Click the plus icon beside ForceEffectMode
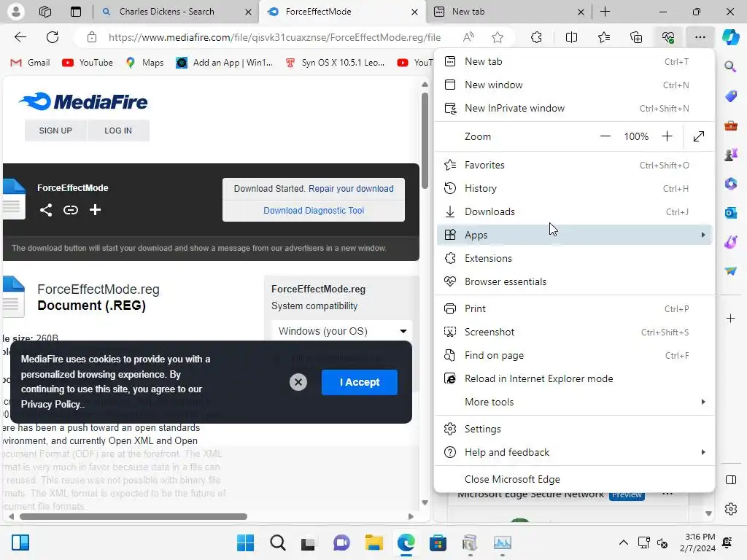Viewport: 747px width, 560px height. tap(95, 210)
